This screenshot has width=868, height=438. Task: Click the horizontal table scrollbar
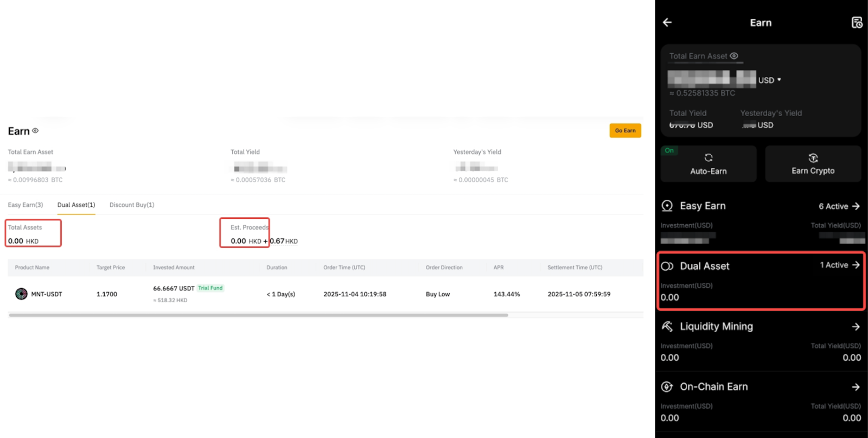pos(258,315)
